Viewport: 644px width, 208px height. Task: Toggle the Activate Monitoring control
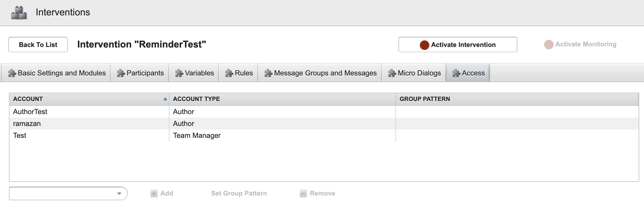(x=580, y=45)
